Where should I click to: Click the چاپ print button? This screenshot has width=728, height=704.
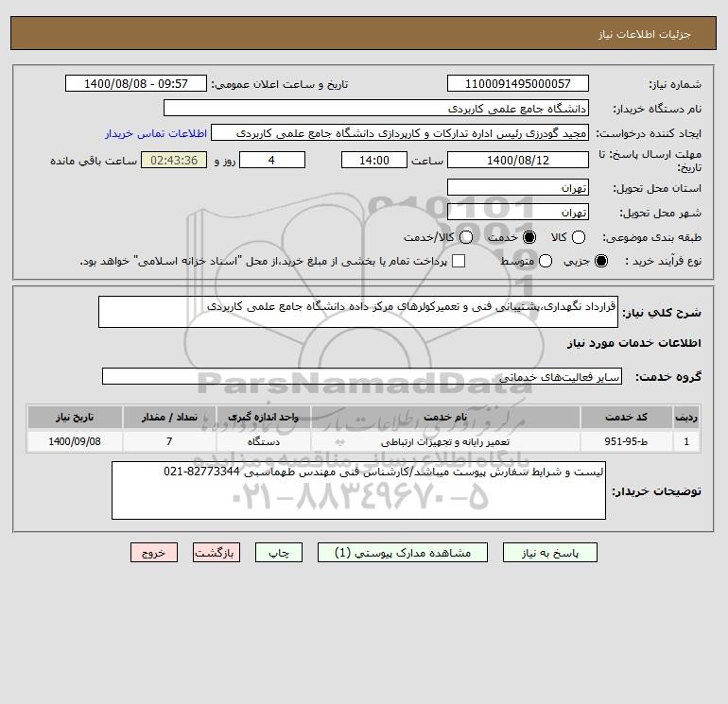point(279,553)
